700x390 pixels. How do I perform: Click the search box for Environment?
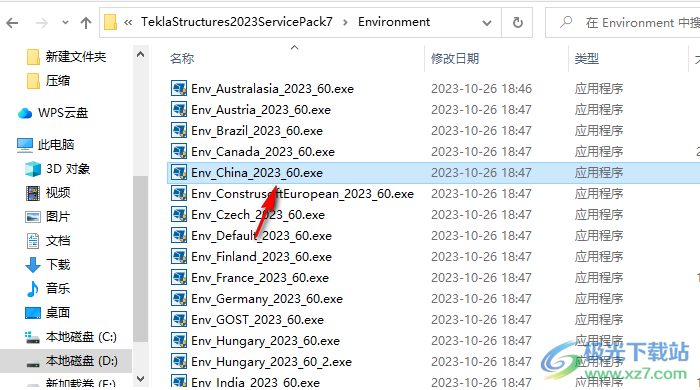click(x=623, y=22)
